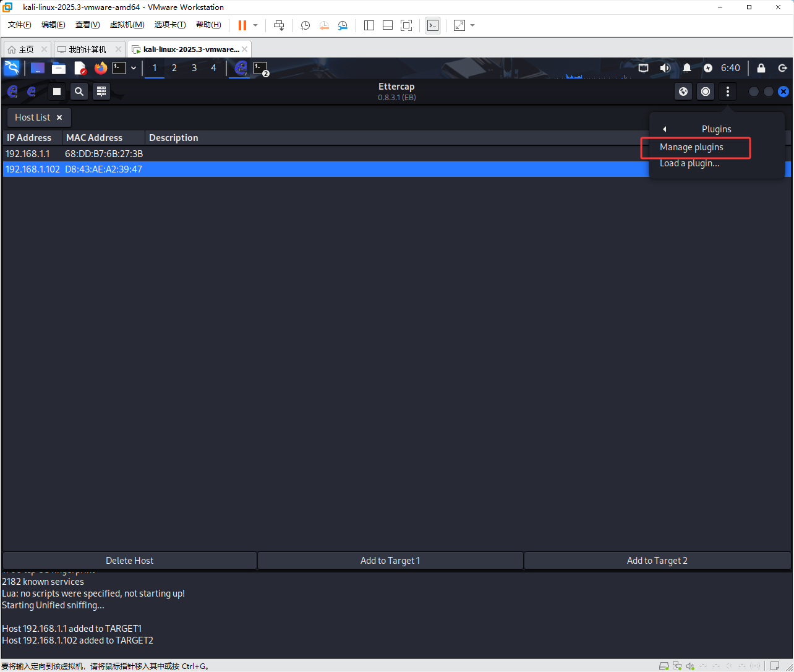Switch to workspace 4

[214, 68]
